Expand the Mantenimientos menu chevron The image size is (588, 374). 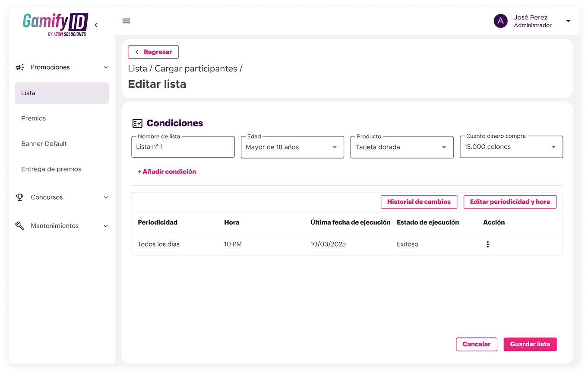(x=106, y=226)
